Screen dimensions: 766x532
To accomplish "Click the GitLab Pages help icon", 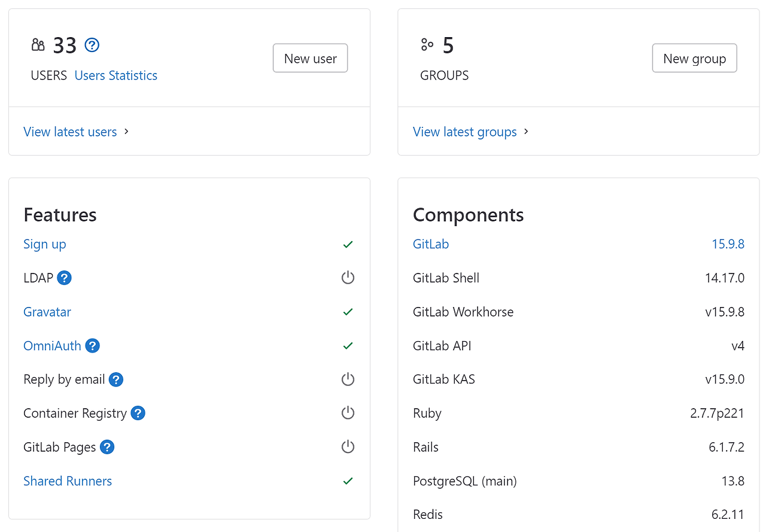I will click(107, 447).
